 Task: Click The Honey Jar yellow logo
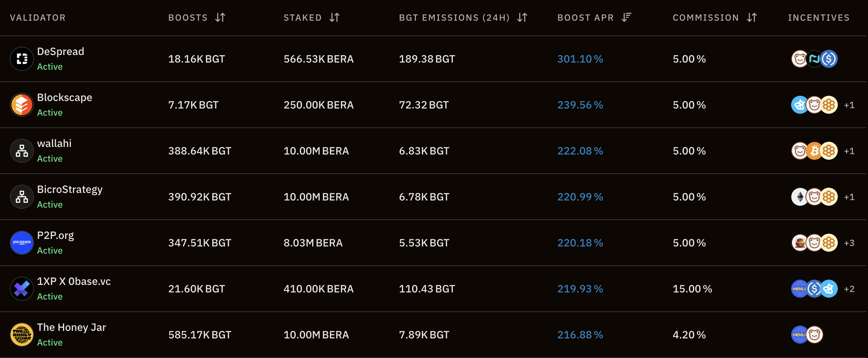[x=22, y=335]
